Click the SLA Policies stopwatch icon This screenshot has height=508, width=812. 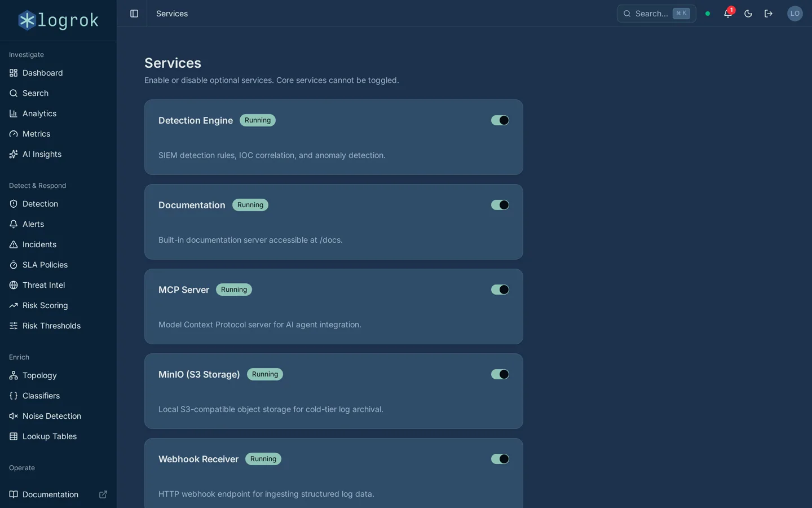pos(14,265)
